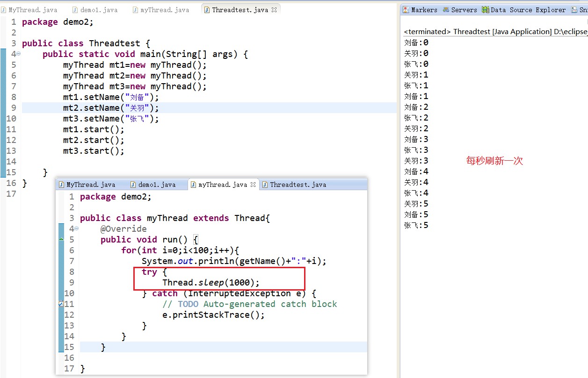Click the TODO task marker in the gutter

coord(61,304)
